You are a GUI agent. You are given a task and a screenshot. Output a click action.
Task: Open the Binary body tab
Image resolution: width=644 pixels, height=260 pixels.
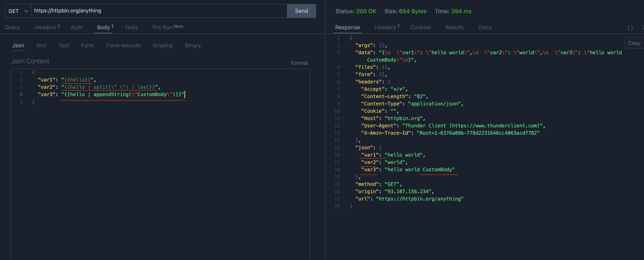click(193, 45)
